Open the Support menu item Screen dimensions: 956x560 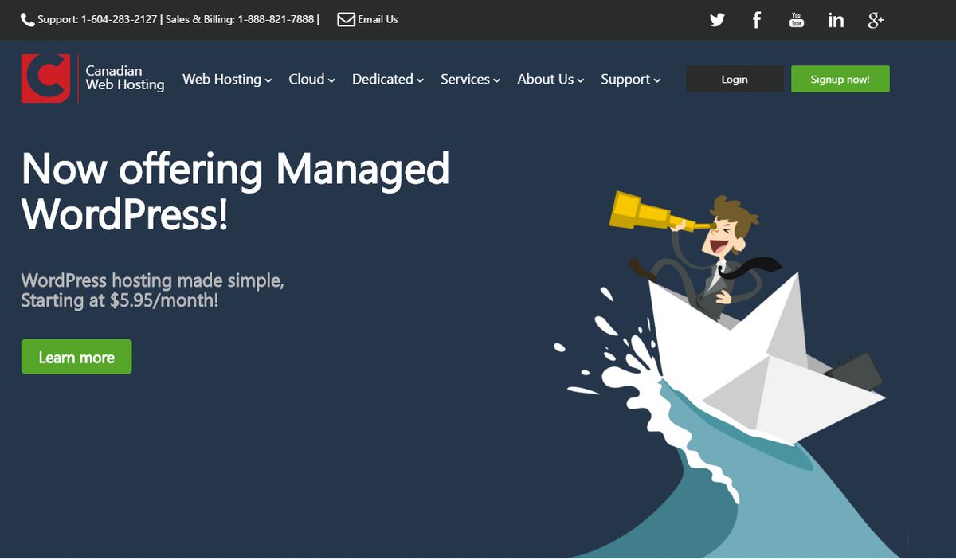tap(631, 79)
